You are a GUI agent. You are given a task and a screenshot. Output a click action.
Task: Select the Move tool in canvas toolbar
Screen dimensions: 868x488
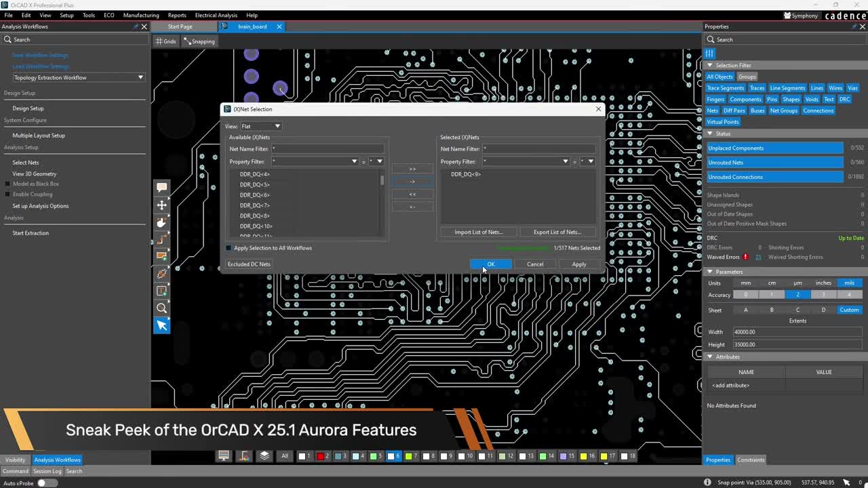[x=162, y=205]
